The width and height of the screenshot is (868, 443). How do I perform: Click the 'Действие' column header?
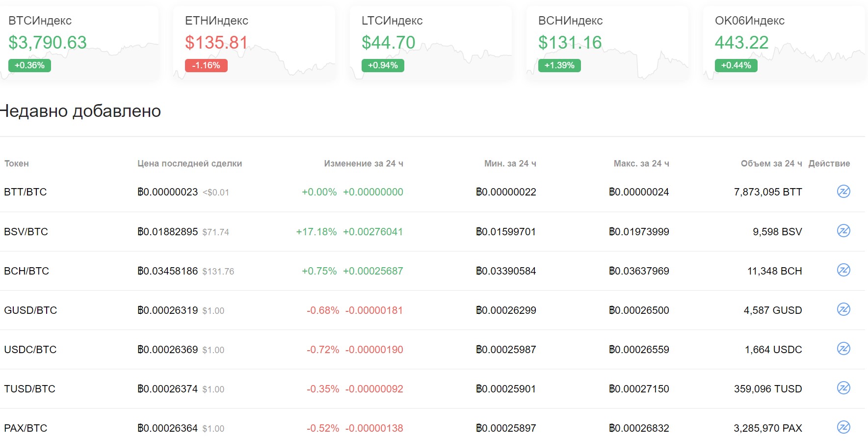tap(829, 164)
